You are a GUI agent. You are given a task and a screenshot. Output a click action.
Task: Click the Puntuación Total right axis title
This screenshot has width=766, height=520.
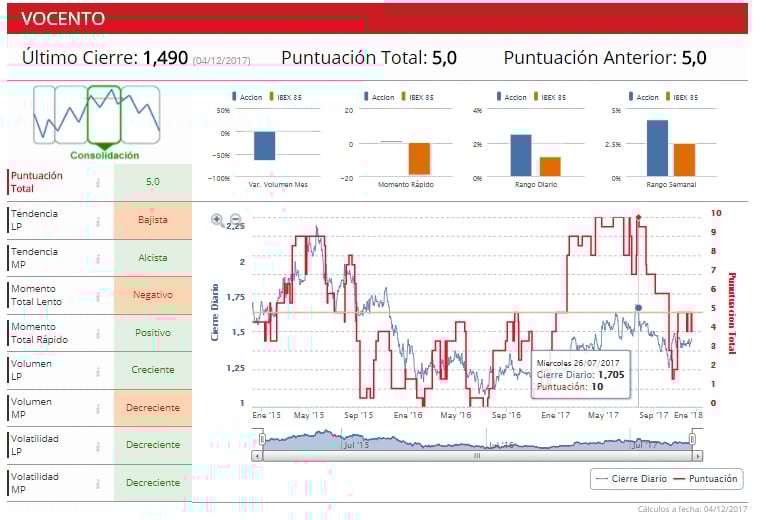(x=732, y=313)
